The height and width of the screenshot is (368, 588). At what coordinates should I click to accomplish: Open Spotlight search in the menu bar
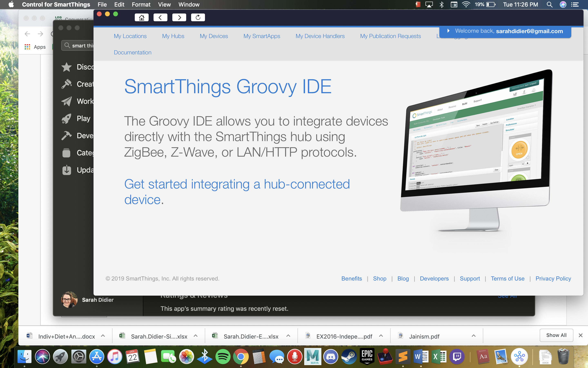click(x=550, y=4)
